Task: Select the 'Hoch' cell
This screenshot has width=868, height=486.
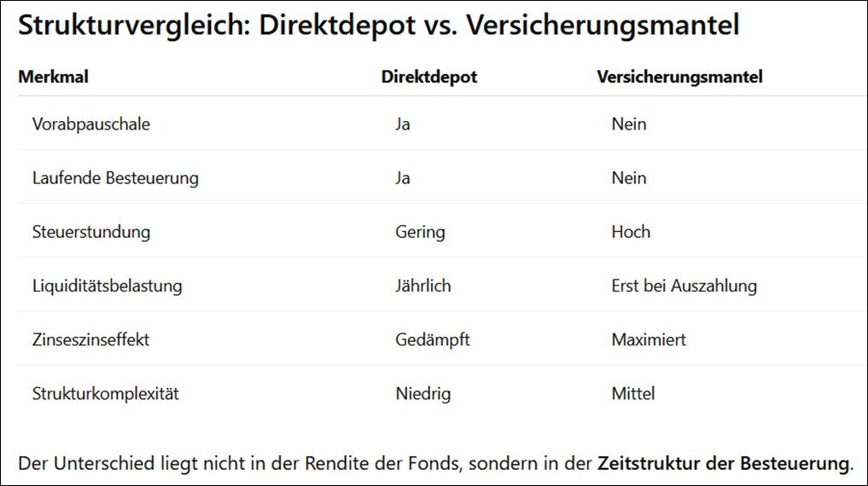Action: pyautogui.click(x=631, y=232)
